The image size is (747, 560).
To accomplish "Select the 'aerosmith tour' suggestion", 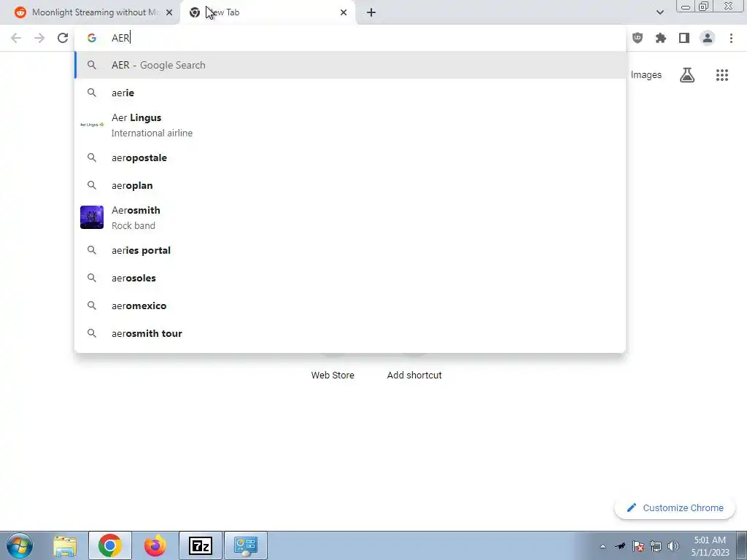I will pos(350,333).
